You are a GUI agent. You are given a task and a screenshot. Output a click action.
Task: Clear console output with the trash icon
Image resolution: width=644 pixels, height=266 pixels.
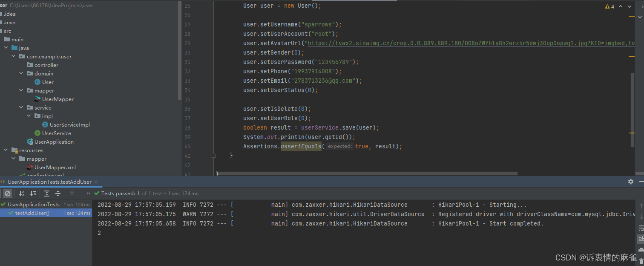[x=641, y=260]
